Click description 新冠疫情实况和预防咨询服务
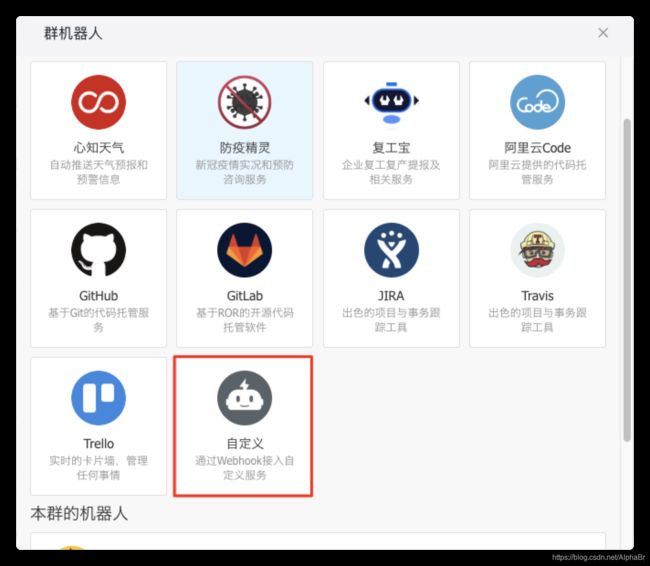Image resolution: width=650 pixels, height=566 pixels. (x=245, y=172)
